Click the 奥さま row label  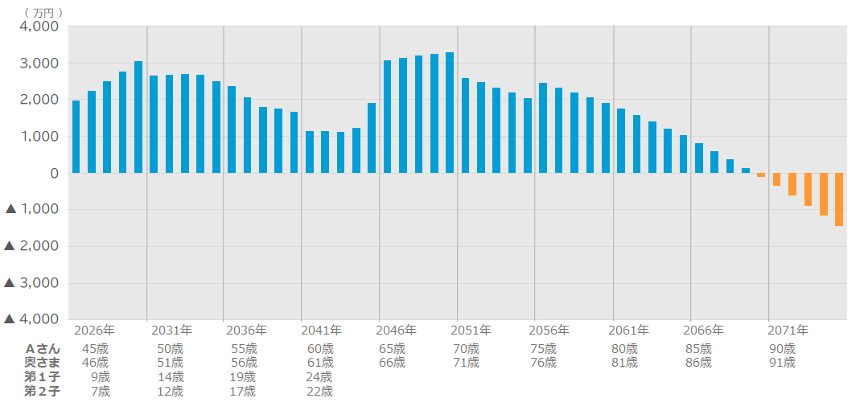(x=42, y=363)
